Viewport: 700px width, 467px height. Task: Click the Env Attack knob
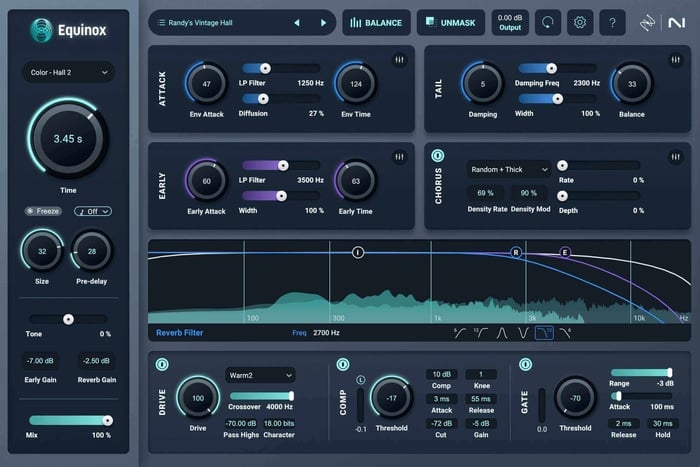(206, 84)
